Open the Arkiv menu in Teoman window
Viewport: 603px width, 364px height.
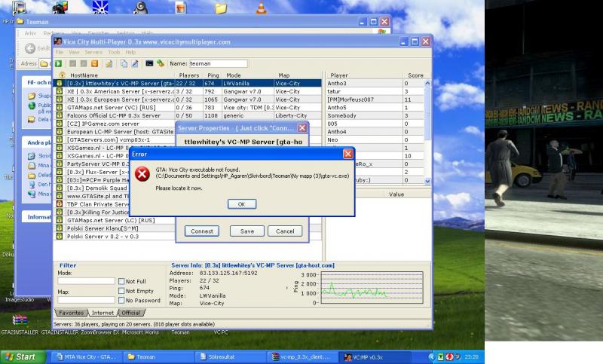pyautogui.click(x=30, y=33)
